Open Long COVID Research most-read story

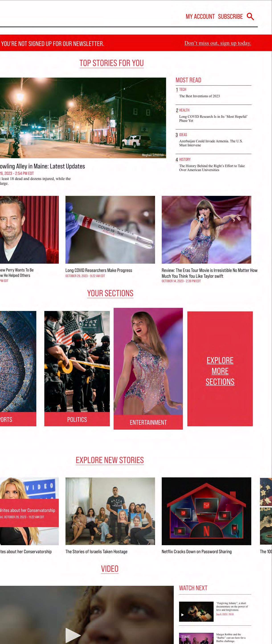click(213, 118)
